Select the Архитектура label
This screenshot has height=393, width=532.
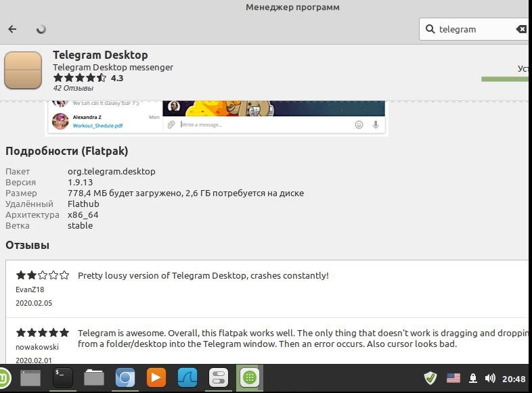[32, 215]
